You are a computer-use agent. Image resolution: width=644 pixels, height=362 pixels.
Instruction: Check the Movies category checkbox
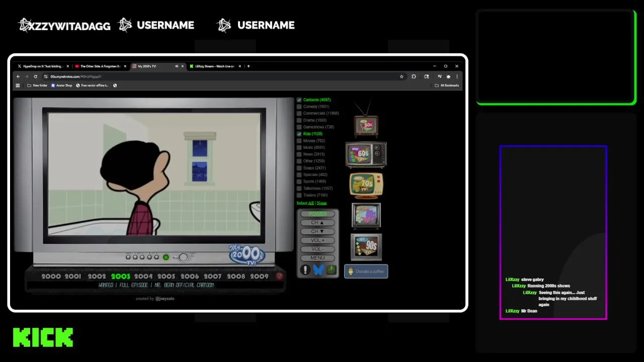pos(299,141)
